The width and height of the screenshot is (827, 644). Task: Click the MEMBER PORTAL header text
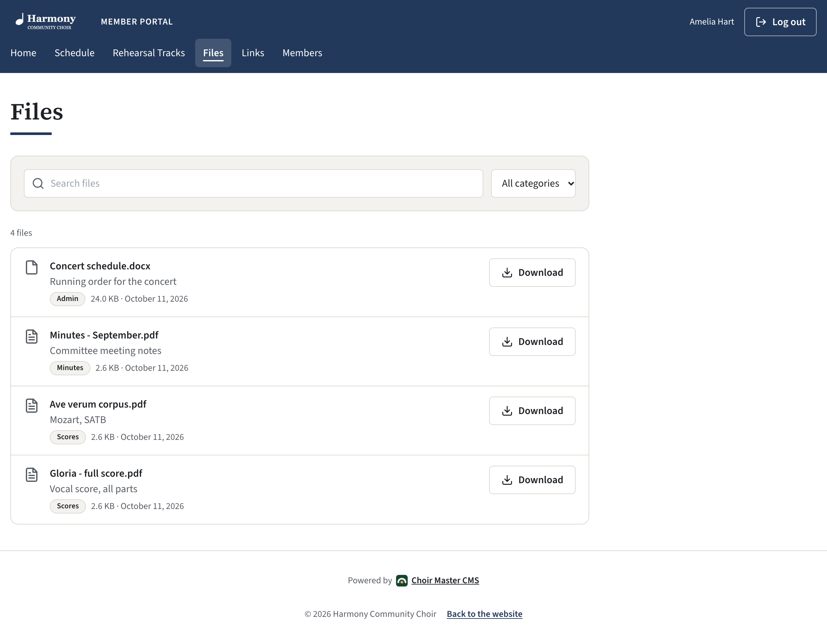[x=137, y=22]
